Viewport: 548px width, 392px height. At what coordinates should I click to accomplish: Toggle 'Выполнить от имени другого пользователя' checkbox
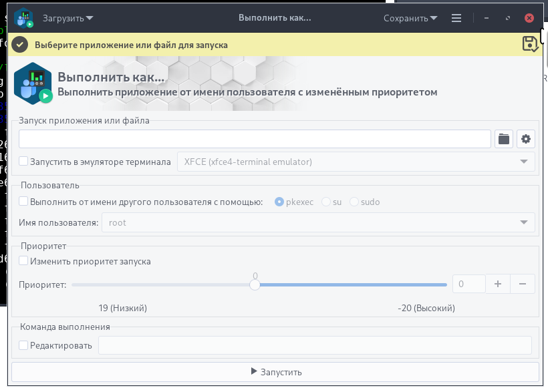(23, 202)
